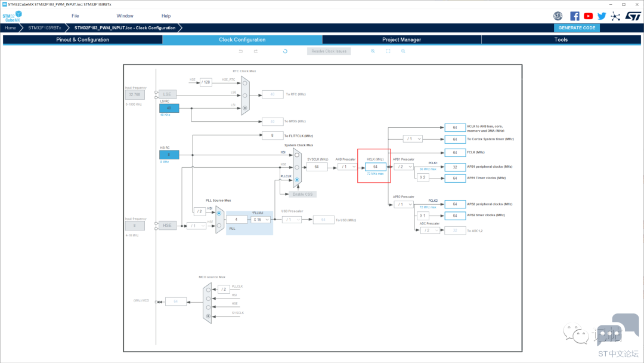The image size is (644, 363).
Task: Click the LSE oscillator block
Action: point(167,94)
